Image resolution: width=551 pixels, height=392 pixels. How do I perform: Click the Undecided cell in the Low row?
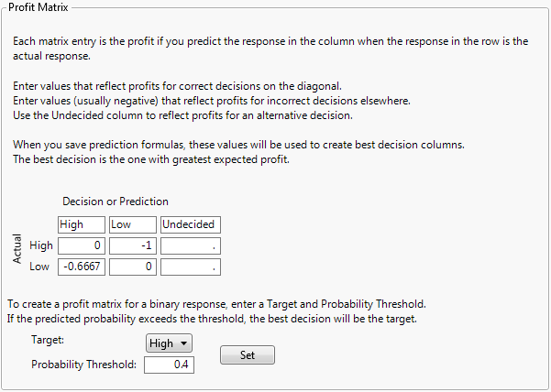click(x=191, y=267)
